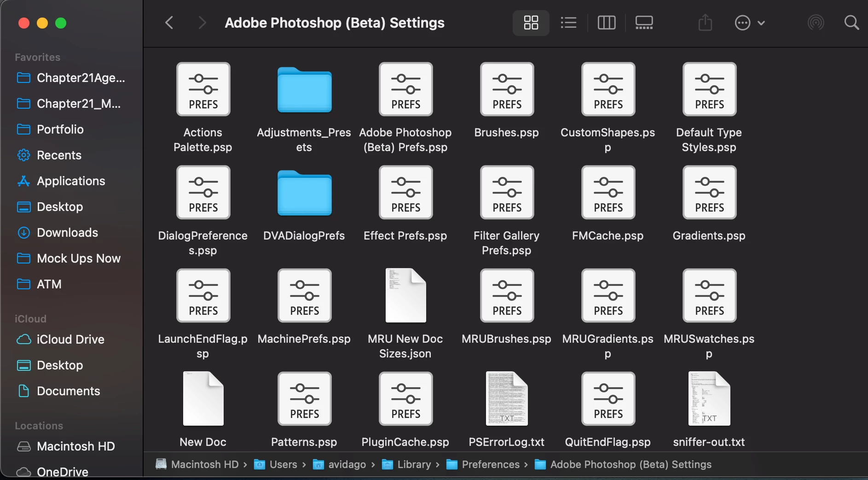Select Adobe Photoshop (Beta) Prefs.psp icon
This screenshot has width=868, height=480.
405,89
